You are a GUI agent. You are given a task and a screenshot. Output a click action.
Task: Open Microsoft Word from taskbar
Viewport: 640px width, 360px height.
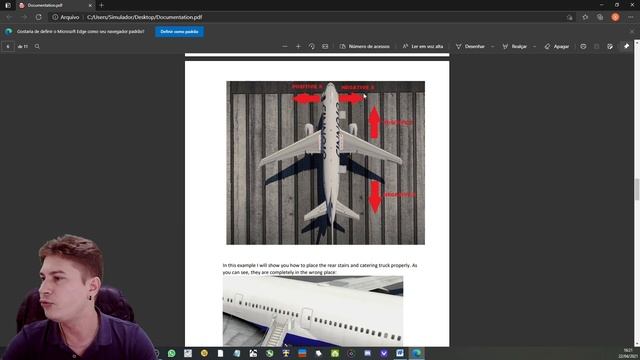400,353
